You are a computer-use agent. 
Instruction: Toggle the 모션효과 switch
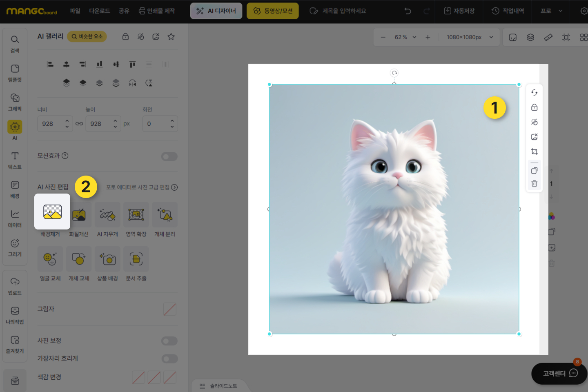pos(169,156)
